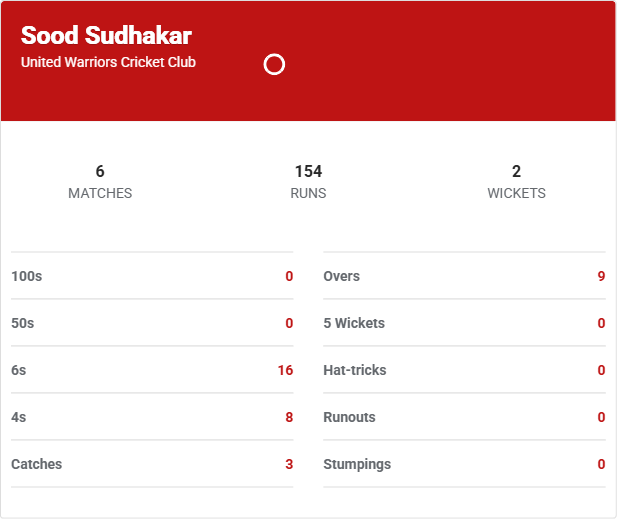
Task: Open United Warriors Cricket Club link
Action: click(x=108, y=62)
